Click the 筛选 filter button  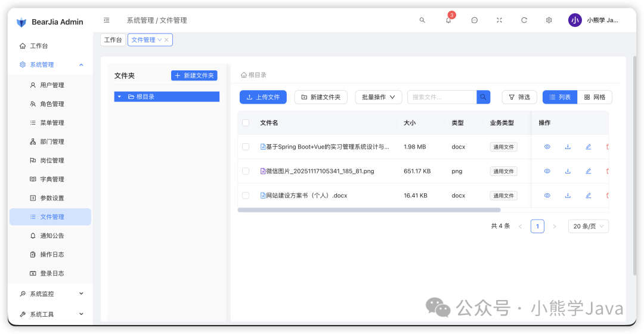tap(519, 97)
